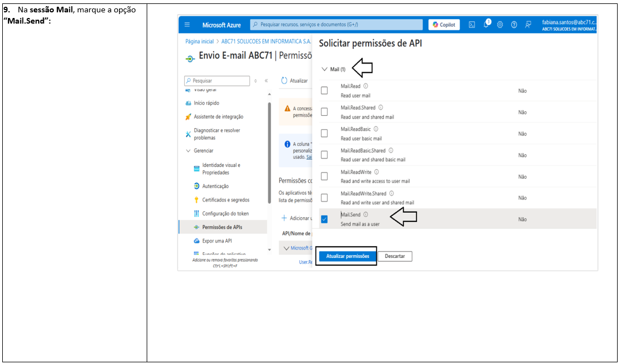Click the info icon beside Mail.Read
The height and width of the screenshot is (364, 621).
[366, 86]
